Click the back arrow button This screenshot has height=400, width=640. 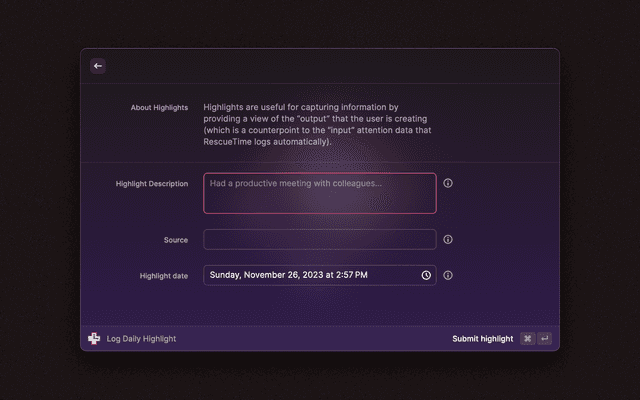click(x=98, y=66)
